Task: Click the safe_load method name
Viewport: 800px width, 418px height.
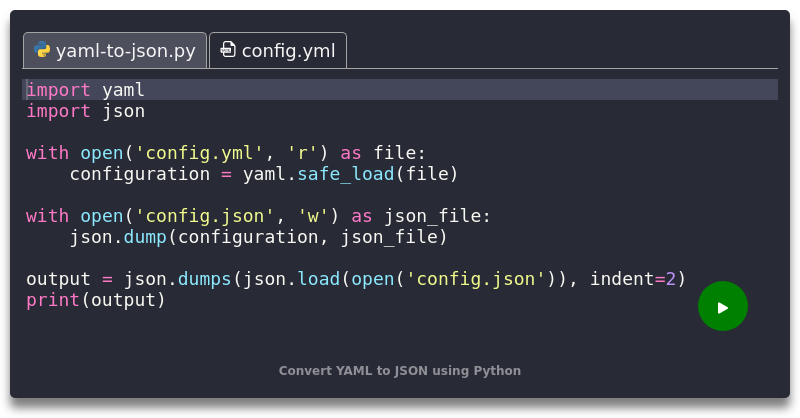Action: [x=346, y=174]
